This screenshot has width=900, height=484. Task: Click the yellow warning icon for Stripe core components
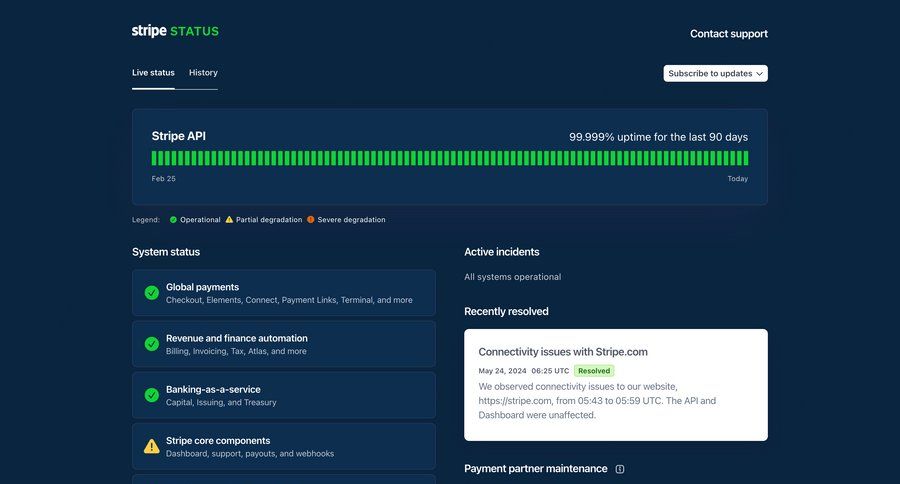[152, 446]
